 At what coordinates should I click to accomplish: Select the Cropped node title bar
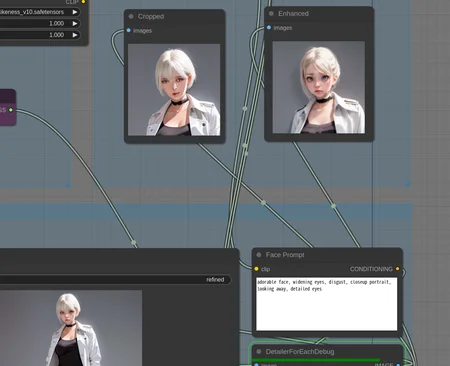[x=175, y=16]
